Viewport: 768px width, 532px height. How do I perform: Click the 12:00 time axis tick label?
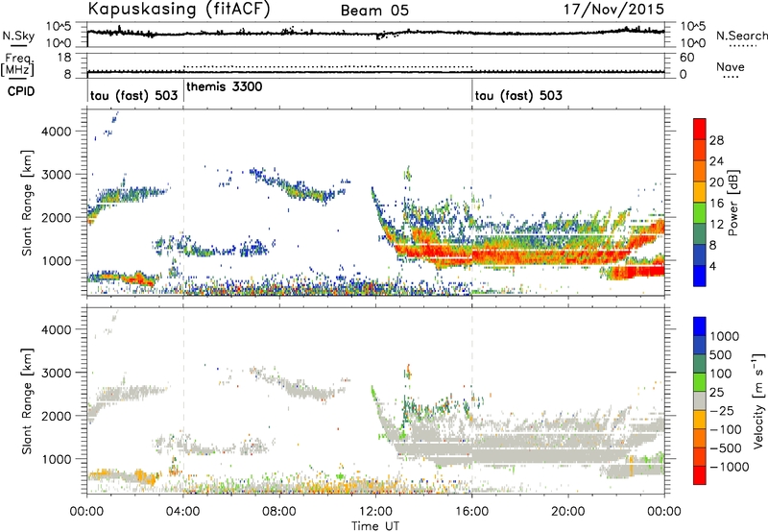coord(375,511)
